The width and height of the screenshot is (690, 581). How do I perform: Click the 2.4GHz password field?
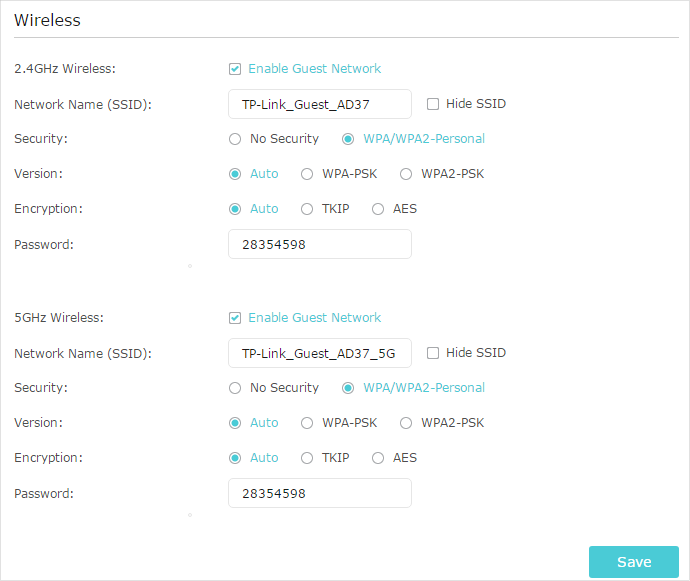[x=320, y=244]
